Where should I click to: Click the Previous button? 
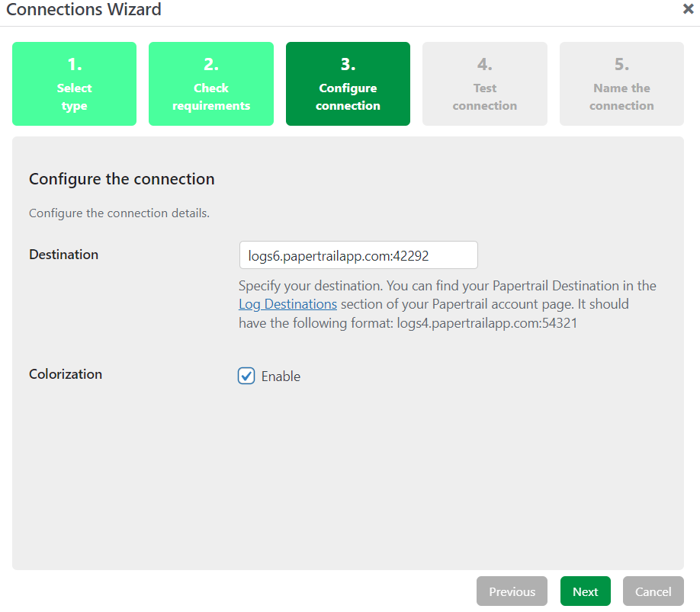tap(512, 591)
